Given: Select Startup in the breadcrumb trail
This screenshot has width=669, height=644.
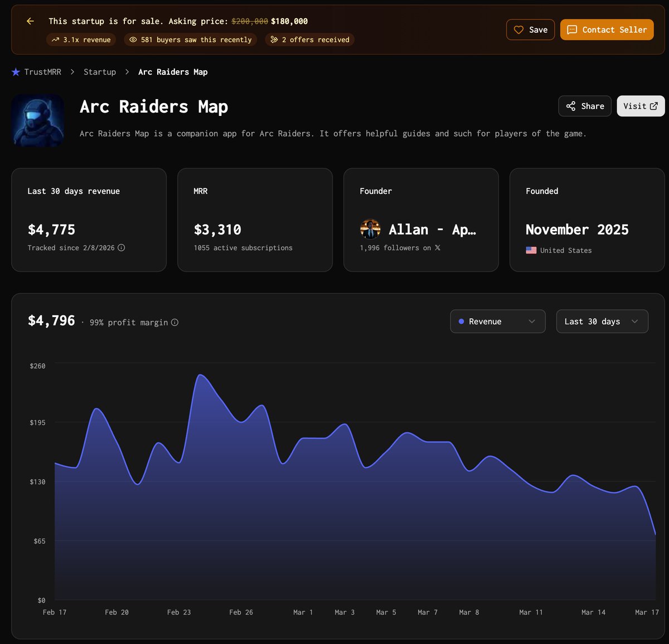Looking at the screenshot, I should (x=100, y=71).
